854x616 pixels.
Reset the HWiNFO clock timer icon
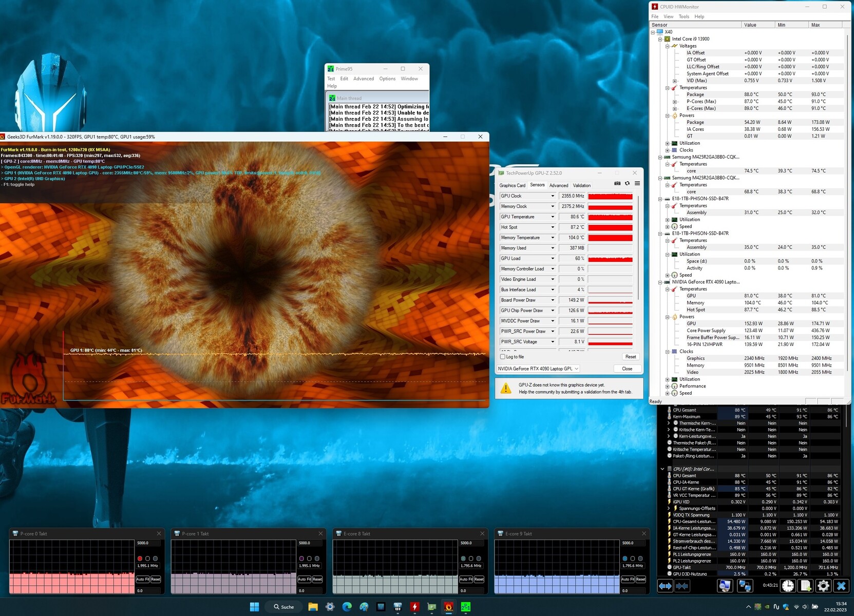point(788,586)
